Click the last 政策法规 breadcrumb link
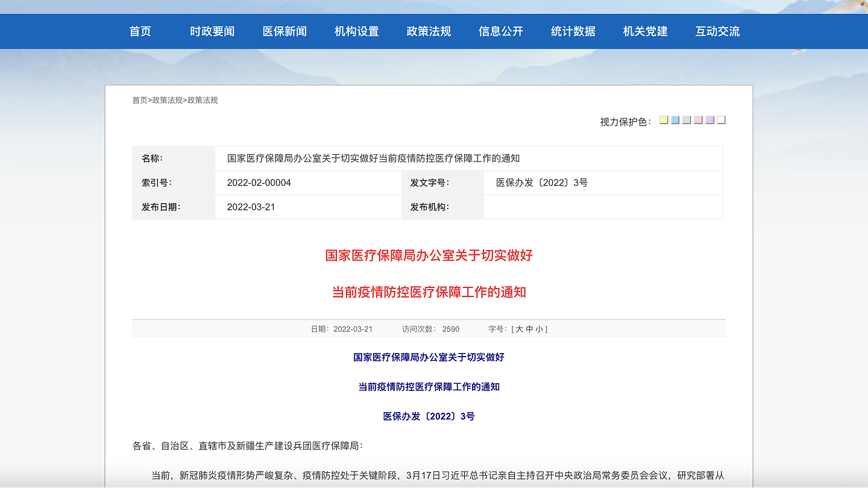Viewport: 868px width, 488px height. pos(203,100)
